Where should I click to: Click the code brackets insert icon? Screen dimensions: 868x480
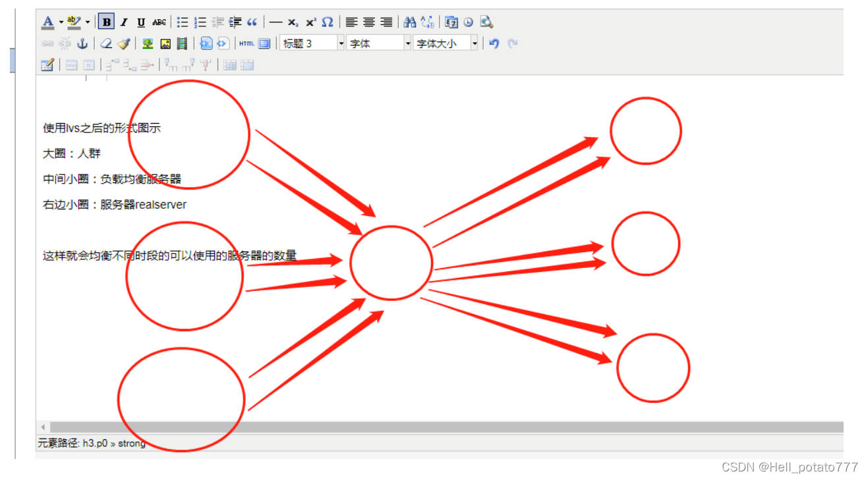(223, 44)
